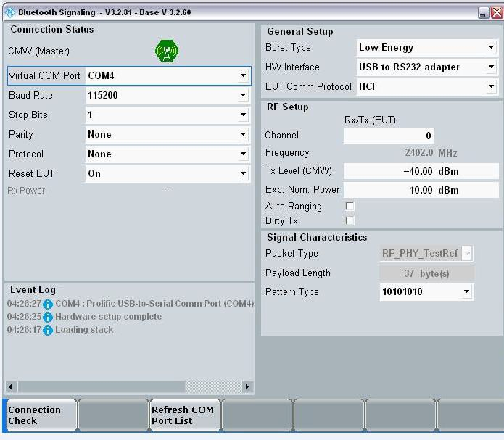
Task: Click the Payload Length field showing 37 byte(s)
Action: click(x=426, y=273)
